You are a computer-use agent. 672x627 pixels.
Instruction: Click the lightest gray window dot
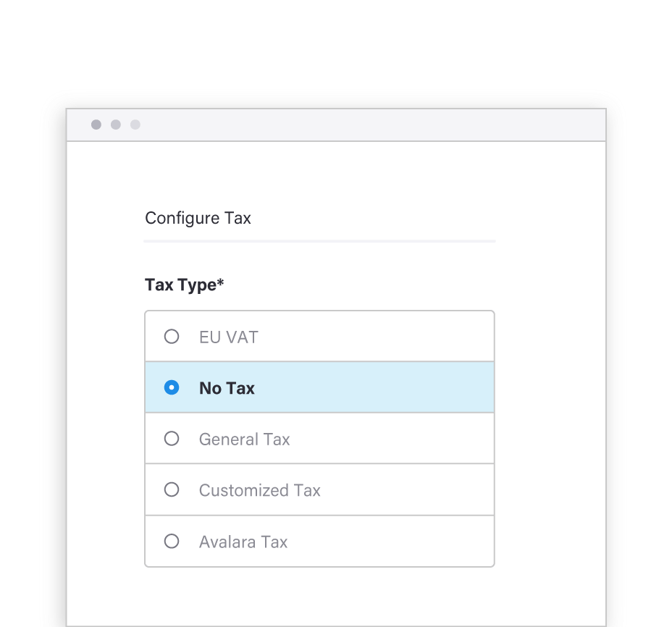(135, 125)
